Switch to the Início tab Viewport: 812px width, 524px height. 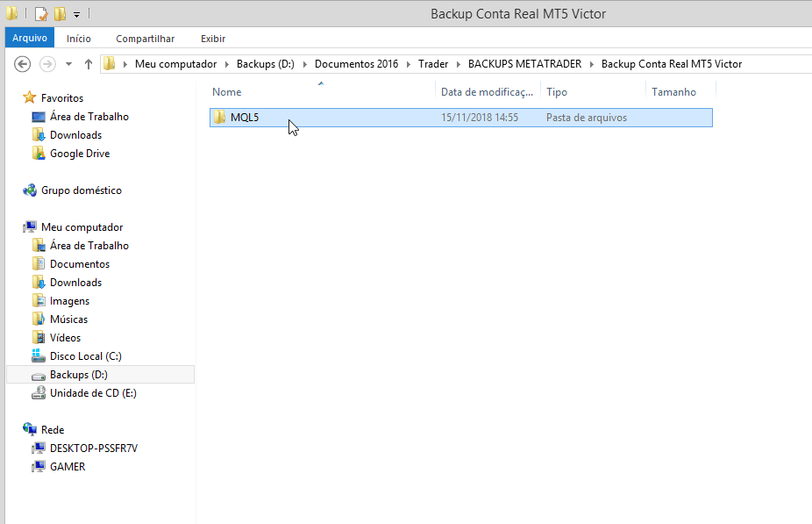(x=79, y=39)
